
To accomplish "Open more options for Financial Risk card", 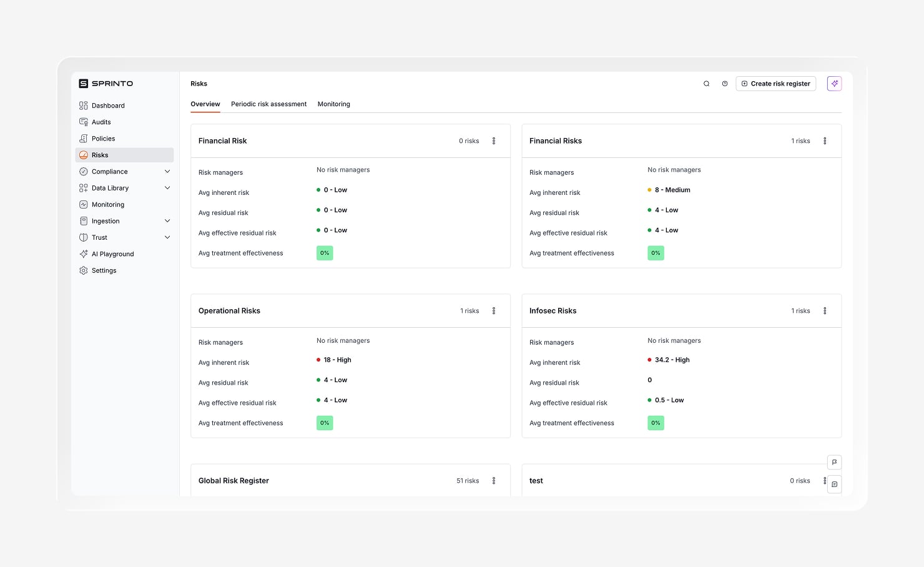I will [x=494, y=141].
